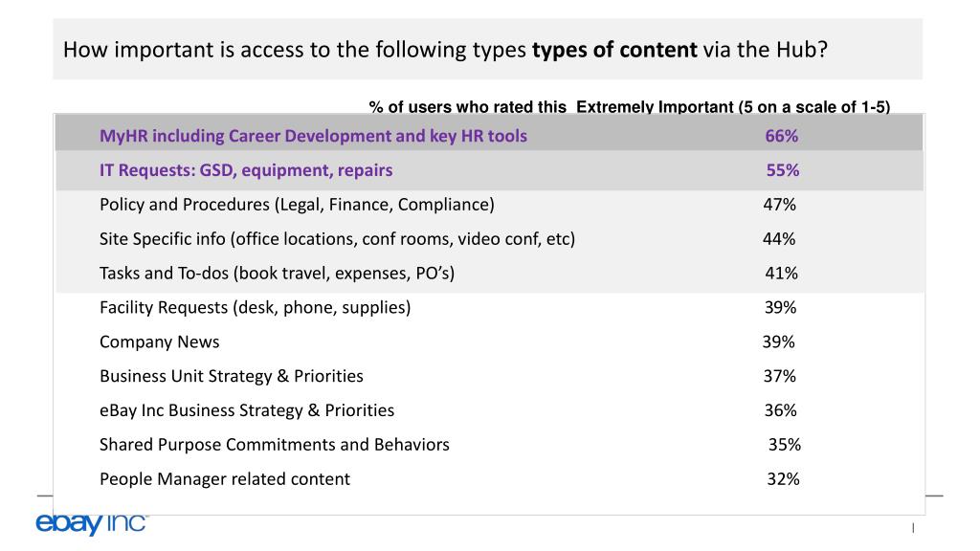
Task: Click the Company News row label
Action: 160,342
